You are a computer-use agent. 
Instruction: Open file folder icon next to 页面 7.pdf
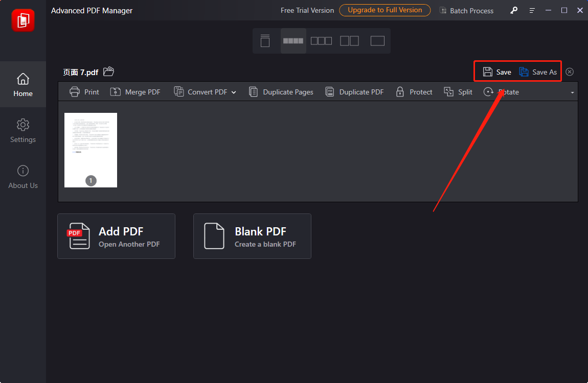point(108,71)
